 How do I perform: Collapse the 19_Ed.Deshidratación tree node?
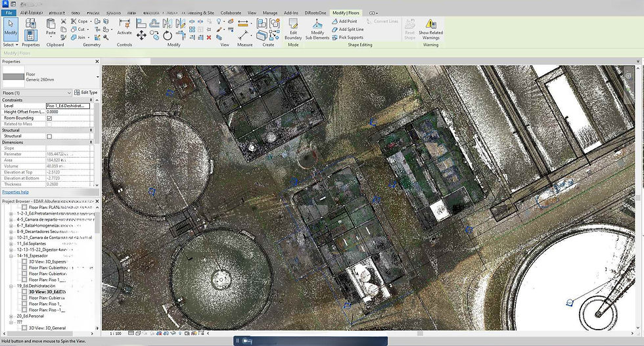tap(11, 286)
